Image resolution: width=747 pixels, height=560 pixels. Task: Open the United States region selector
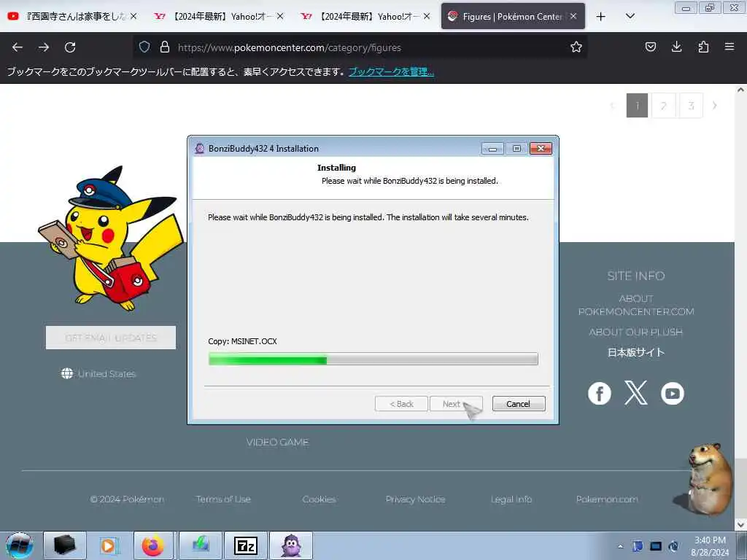[98, 374]
